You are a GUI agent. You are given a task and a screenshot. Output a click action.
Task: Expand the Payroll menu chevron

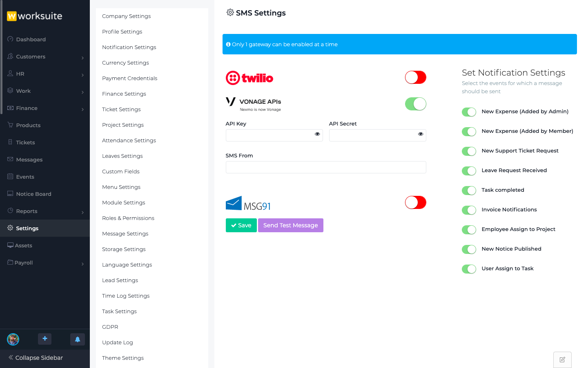point(82,264)
